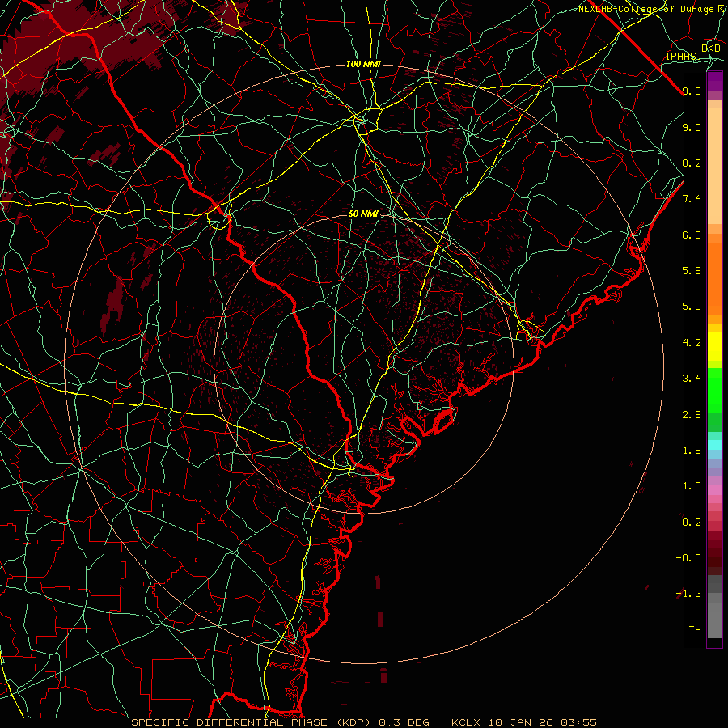Click the 3.4 value on the color scale
The image size is (728, 728).
pyautogui.click(x=692, y=379)
